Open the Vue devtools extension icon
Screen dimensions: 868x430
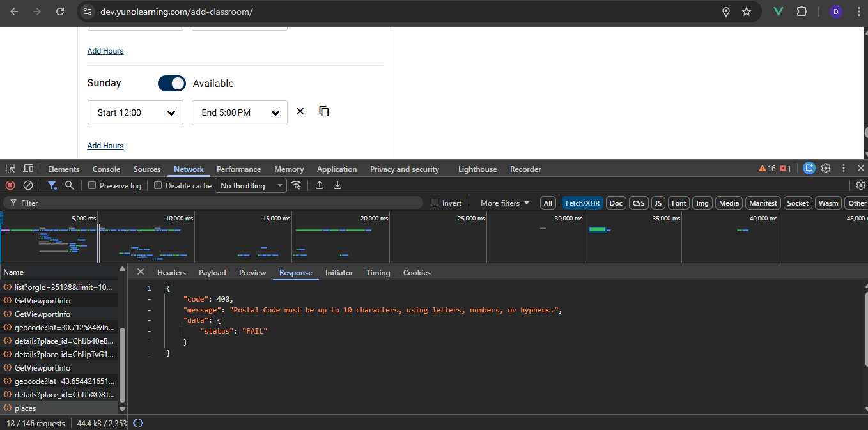click(x=779, y=12)
